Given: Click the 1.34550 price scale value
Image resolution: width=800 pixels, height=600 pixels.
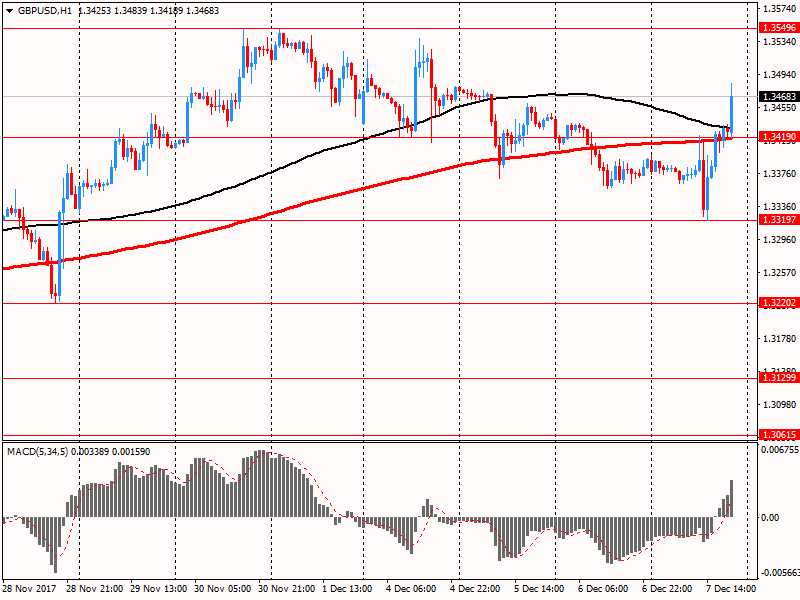Looking at the screenshot, I should pyautogui.click(x=779, y=108).
